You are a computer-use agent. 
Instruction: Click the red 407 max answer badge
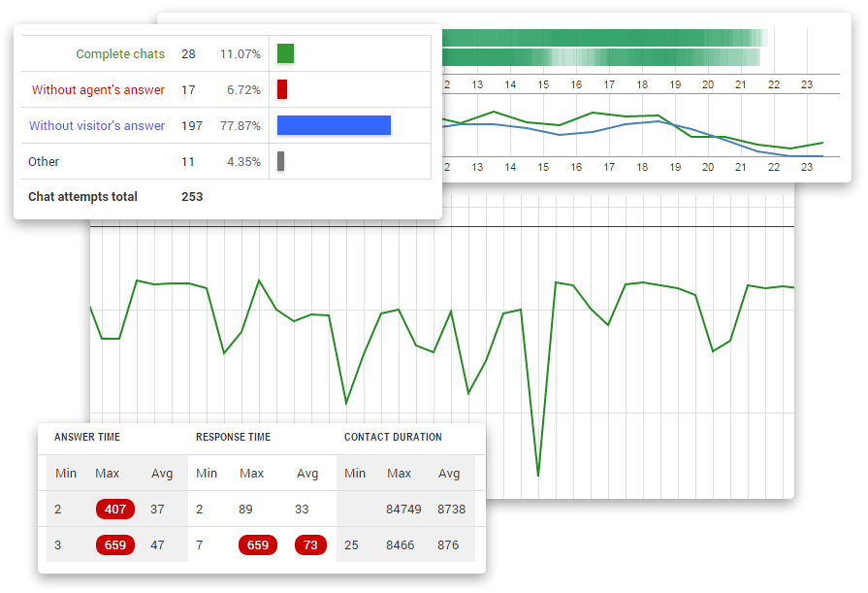(x=114, y=509)
